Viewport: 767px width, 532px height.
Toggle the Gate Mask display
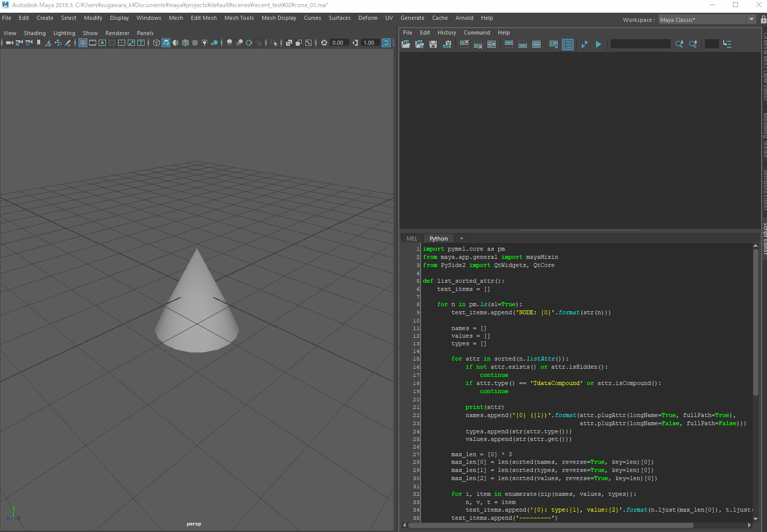[x=112, y=43]
